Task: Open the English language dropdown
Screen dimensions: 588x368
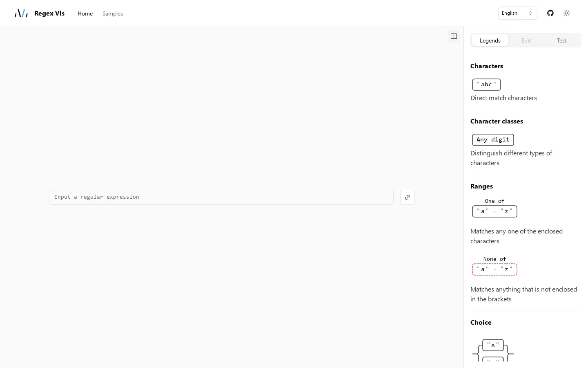Action: [517, 13]
